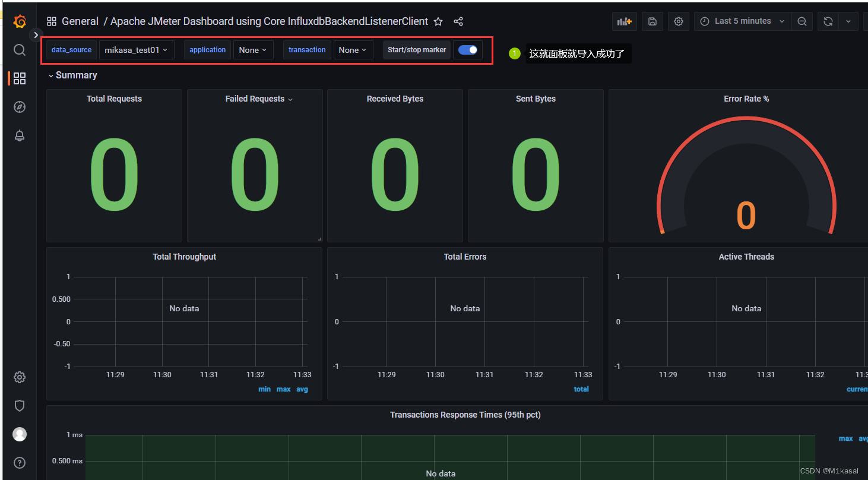Open the Alerting bell icon

pos(20,135)
